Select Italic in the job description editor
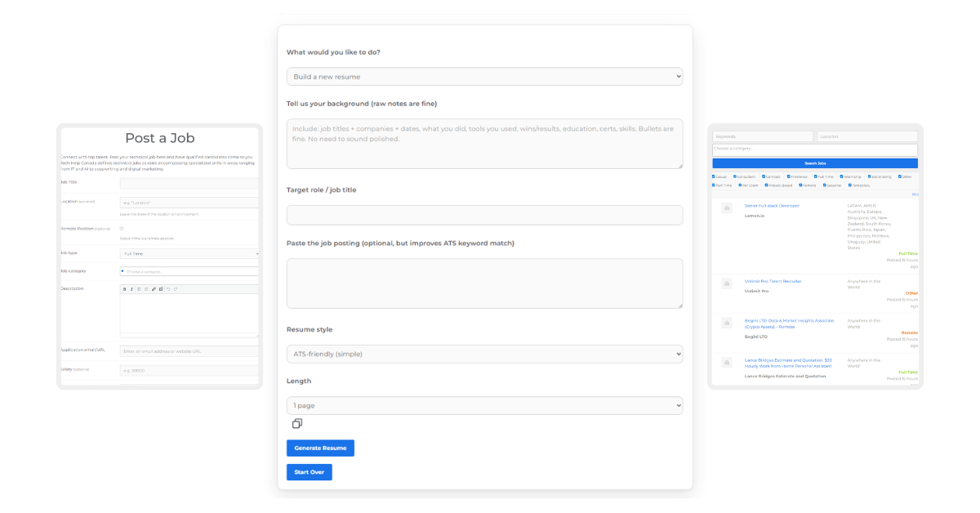The height and width of the screenshot is (513, 980). point(131,289)
